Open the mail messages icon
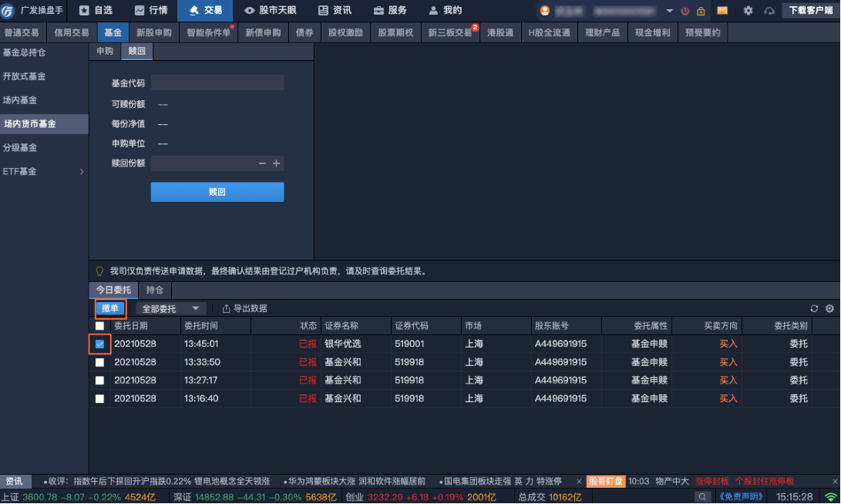This screenshot has width=841, height=504. 722,11
